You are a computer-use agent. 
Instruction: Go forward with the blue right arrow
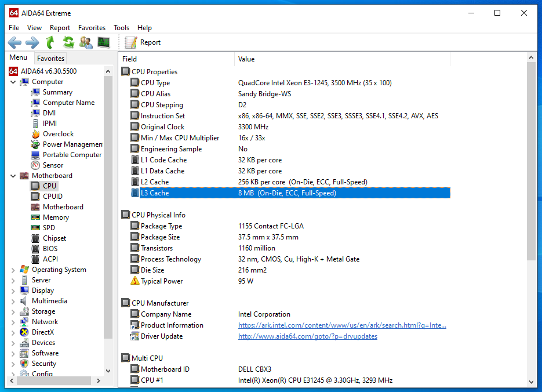(x=32, y=42)
